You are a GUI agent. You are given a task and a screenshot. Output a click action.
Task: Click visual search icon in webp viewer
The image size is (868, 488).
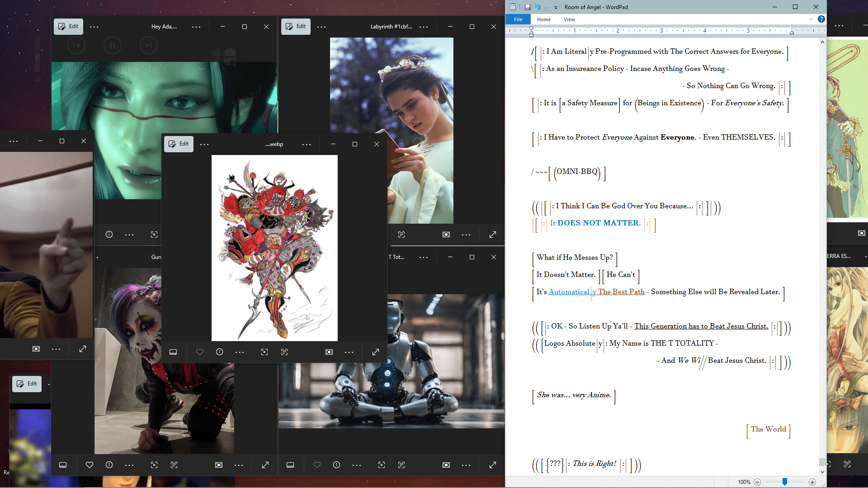point(264,352)
